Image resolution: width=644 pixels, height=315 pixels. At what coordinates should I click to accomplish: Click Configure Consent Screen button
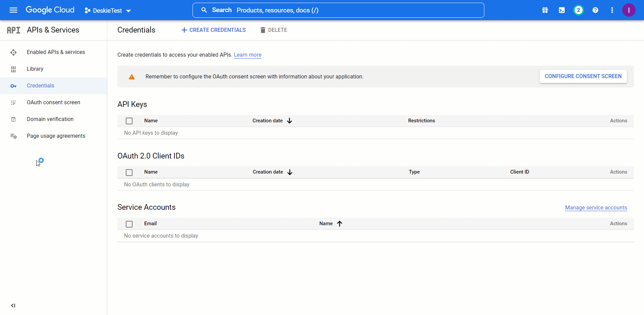pyautogui.click(x=583, y=76)
